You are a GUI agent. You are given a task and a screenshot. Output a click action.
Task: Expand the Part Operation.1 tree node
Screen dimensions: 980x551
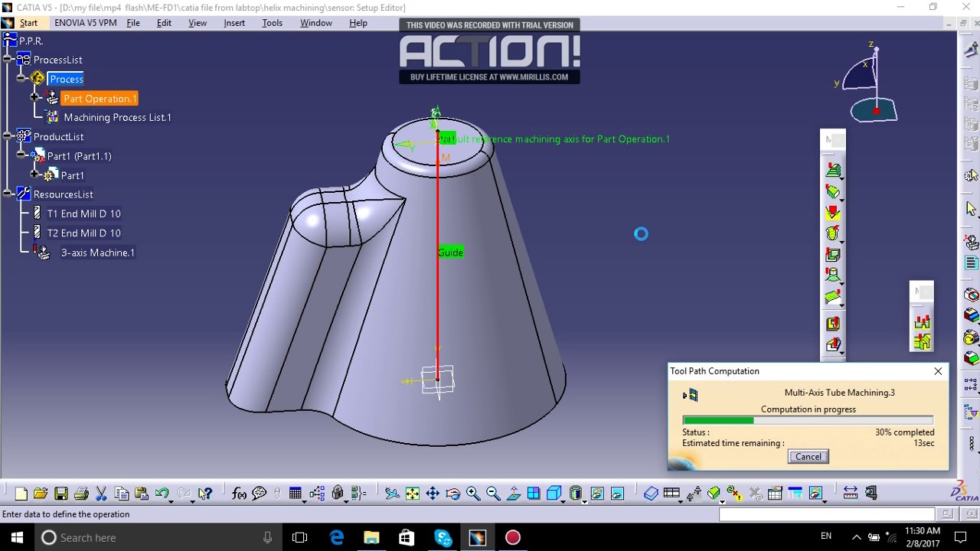click(x=34, y=98)
